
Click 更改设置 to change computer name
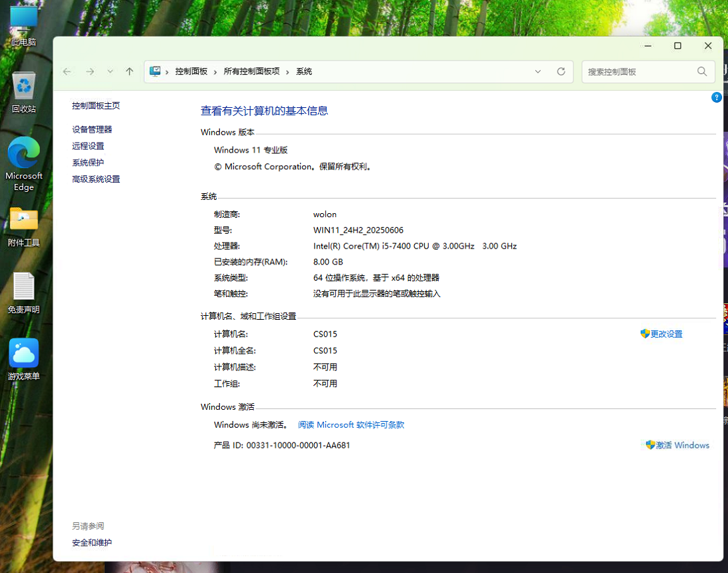[x=666, y=334]
